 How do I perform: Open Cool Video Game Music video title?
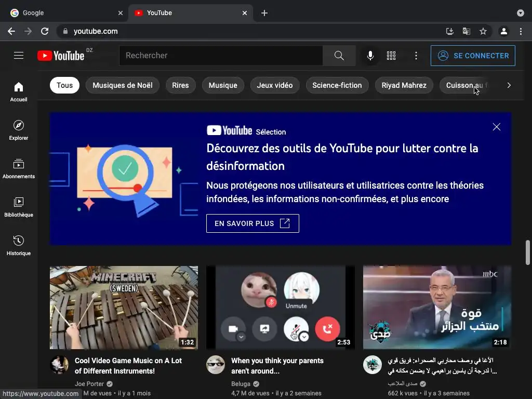pyautogui.click(x=128, y=366)
